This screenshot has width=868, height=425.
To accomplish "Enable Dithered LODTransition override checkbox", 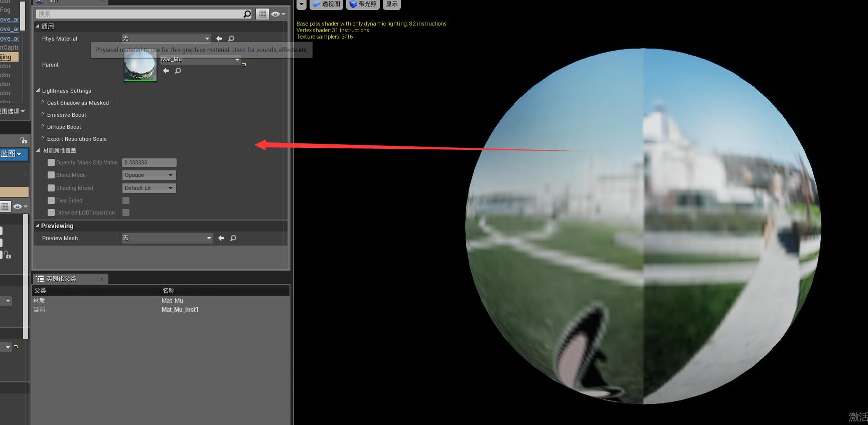I will click(51, 212).
